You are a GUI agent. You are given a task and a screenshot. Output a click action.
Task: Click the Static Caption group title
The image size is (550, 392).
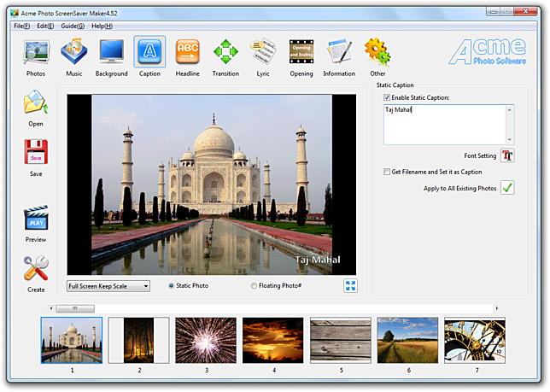pyautogui.click(x=395, y=85)
